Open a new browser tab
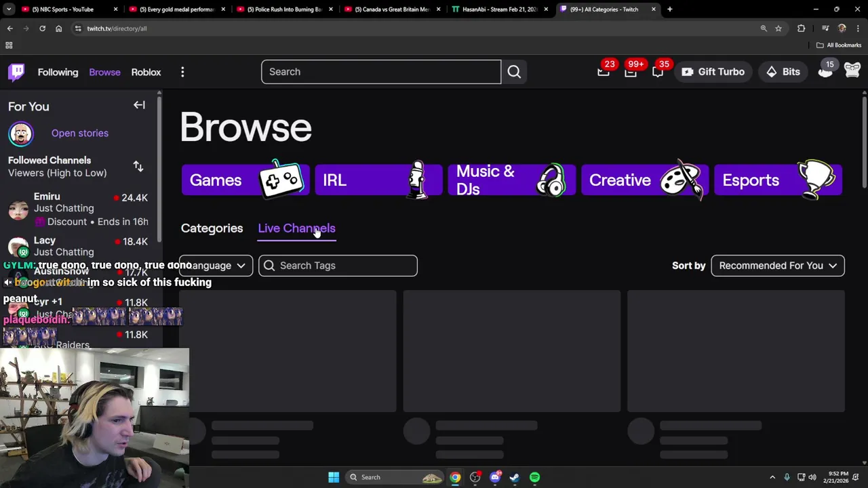 click(669, 9)
